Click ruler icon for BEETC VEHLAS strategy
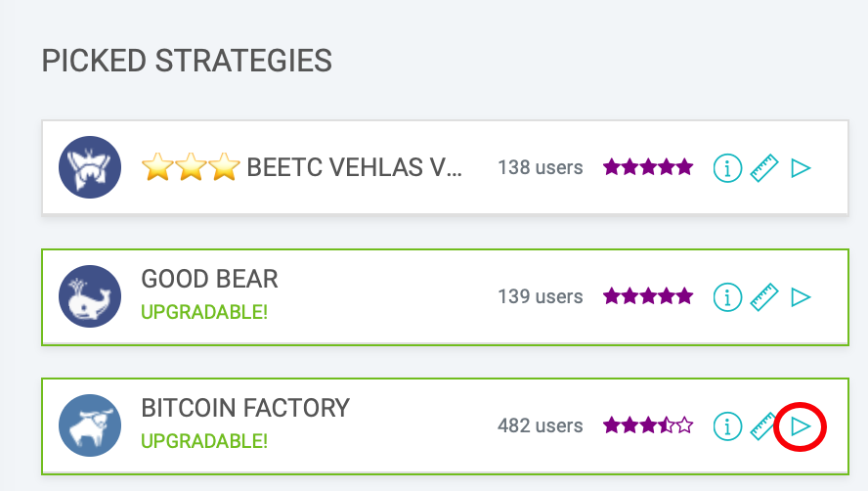868x491 pixels. pyautogui.click(x=764, y=168)
